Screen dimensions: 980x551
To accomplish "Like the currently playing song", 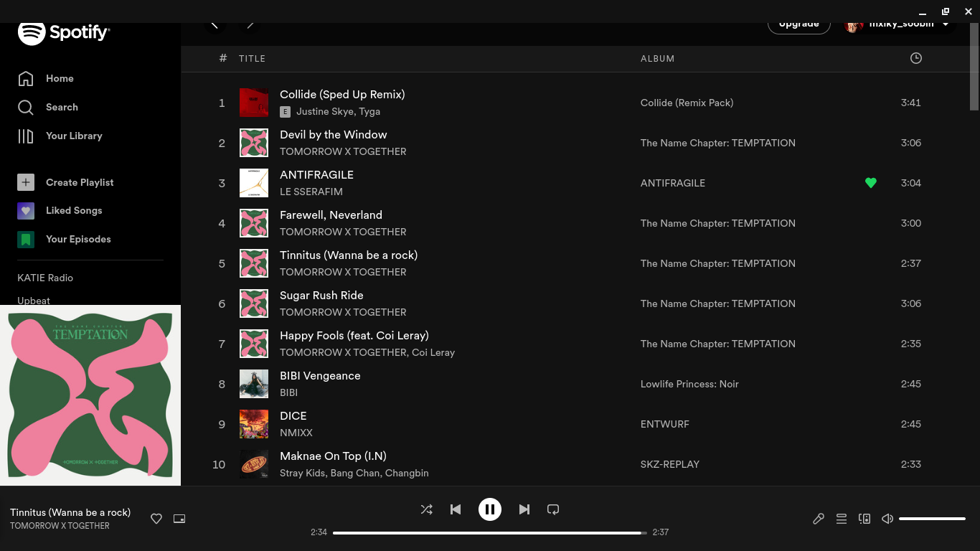I will [156, 519].
